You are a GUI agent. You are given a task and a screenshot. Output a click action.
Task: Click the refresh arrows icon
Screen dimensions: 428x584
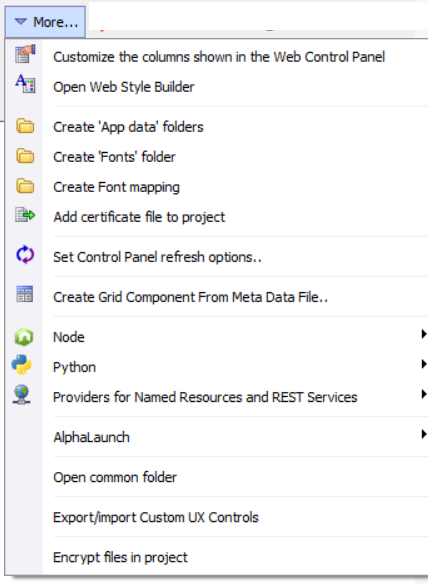tap(25, 255)
